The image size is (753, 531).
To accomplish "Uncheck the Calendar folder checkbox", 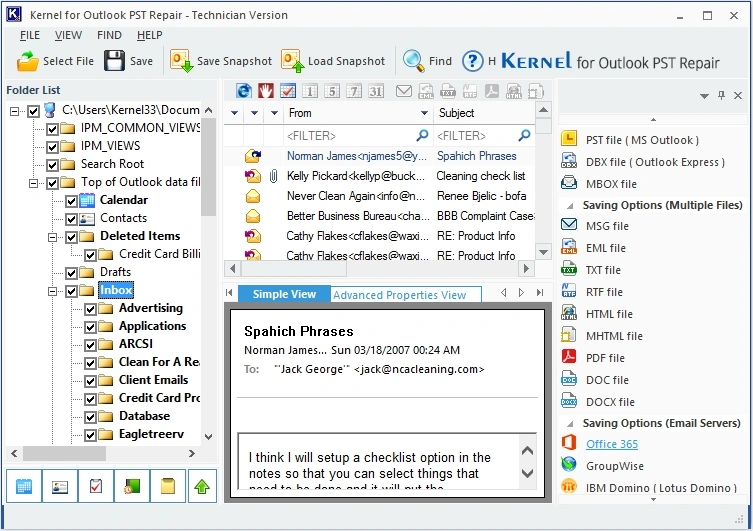I will click(72, 201).
